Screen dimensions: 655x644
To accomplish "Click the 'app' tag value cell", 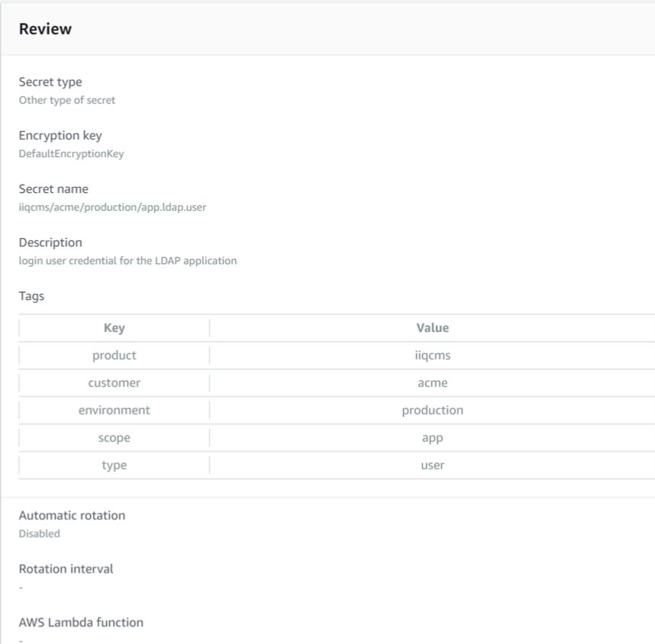I will (432, 438).
